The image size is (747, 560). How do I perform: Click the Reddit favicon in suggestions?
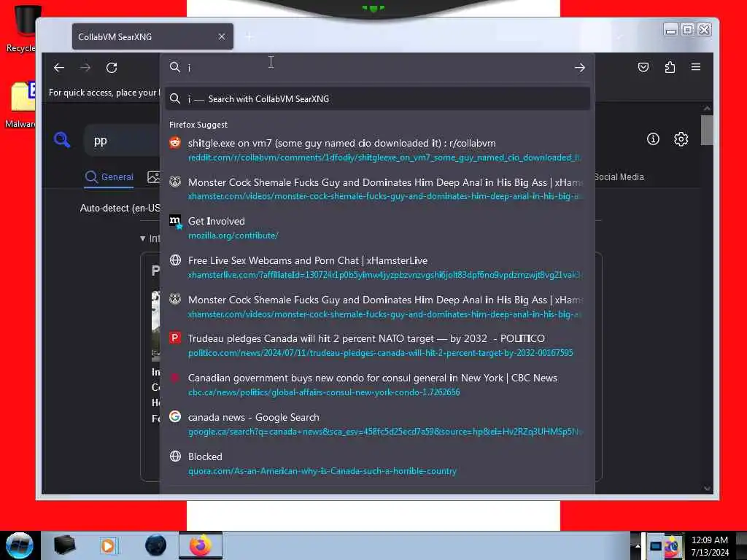point(175,142)
